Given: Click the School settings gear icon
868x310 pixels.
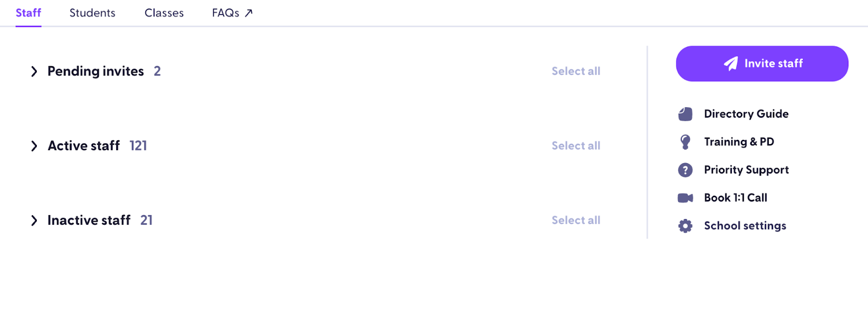Looking at the screenshot, I should coord(685,226).
